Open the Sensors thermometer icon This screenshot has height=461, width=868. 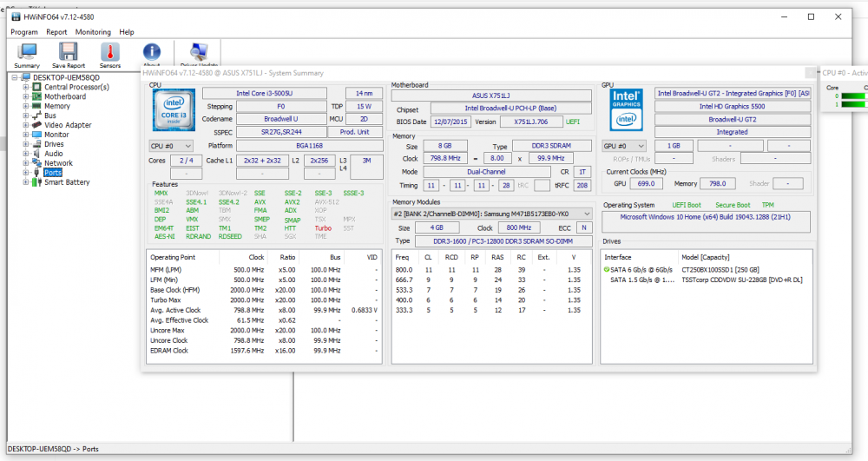click(x=110, y=54)
